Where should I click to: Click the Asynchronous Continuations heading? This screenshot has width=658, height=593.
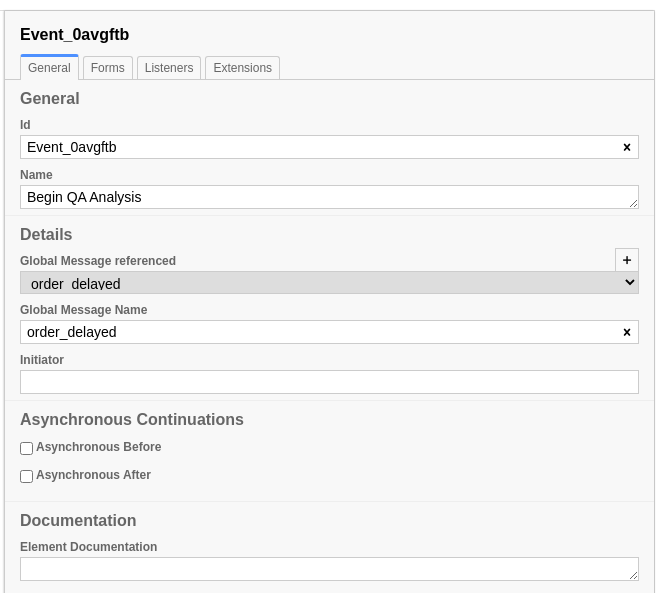[x=132, y=420]
